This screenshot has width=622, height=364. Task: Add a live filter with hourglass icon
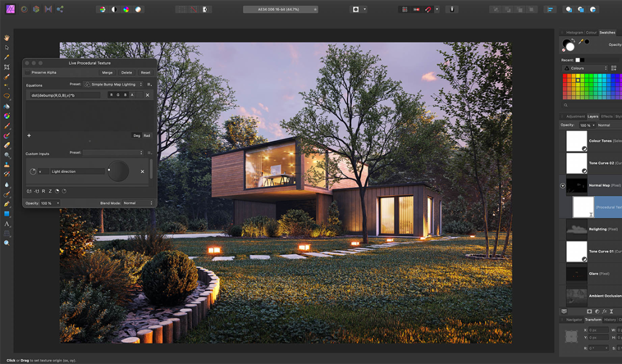click(611, 311)
